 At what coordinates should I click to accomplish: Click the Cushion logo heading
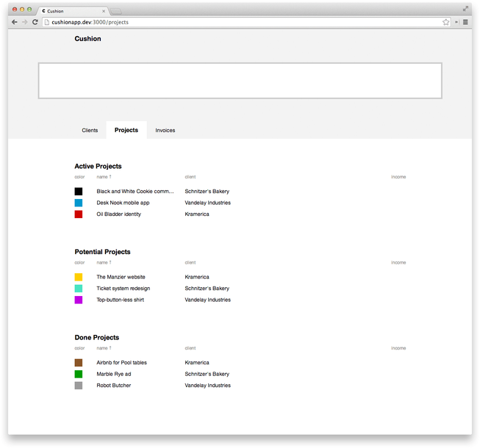(x=87, y=39)
